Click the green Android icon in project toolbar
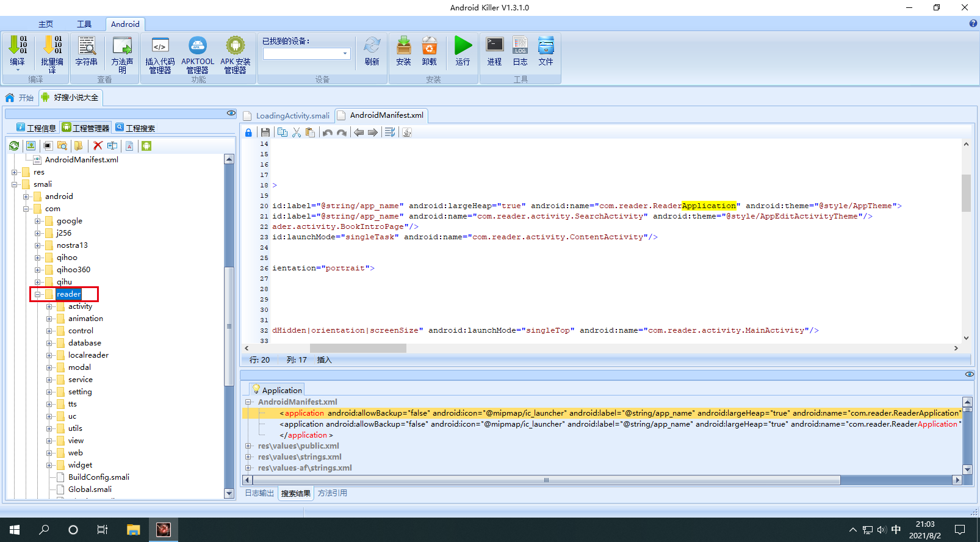The width and height of the screenshot is (980, 542). (x=146, y=146)
